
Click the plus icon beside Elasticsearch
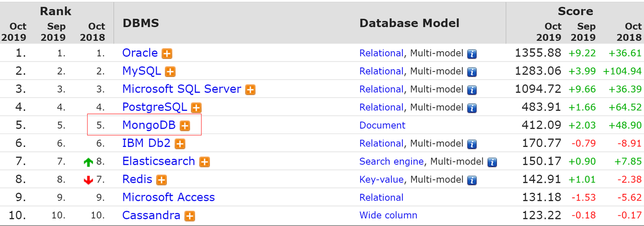[204, 162]
